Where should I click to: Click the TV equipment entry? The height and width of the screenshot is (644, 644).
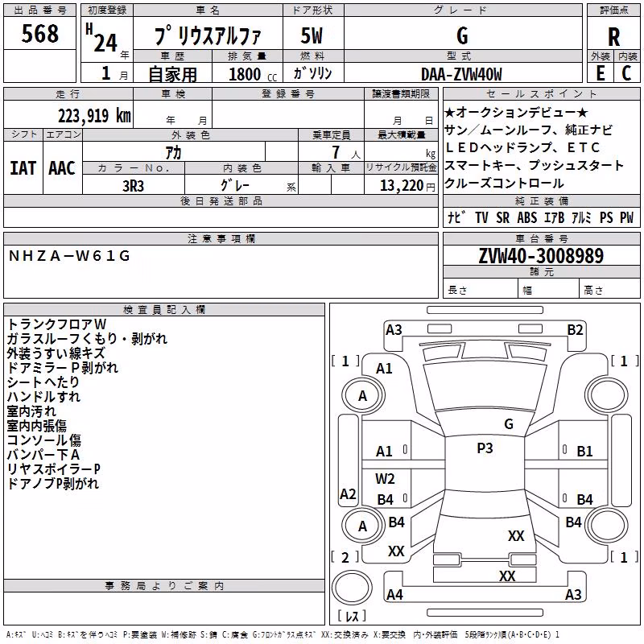tap(481, 217)
